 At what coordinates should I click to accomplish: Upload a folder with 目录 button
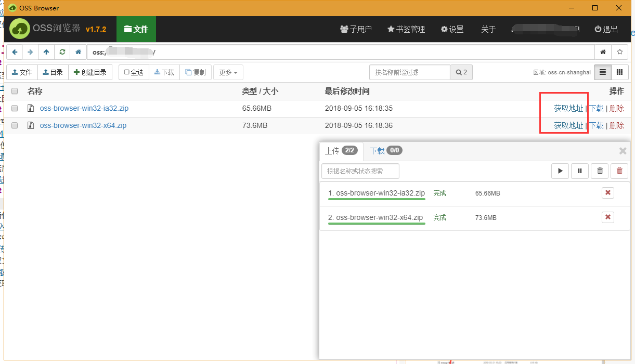tap(53, 72)
